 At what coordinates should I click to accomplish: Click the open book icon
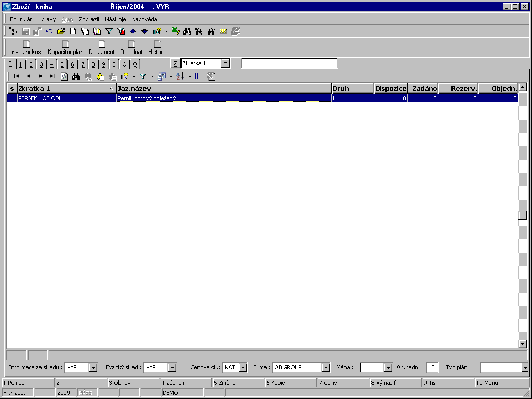coord(97,31)
